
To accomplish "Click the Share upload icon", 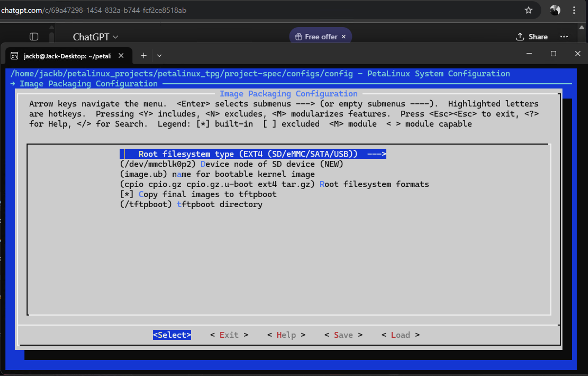I will point(520,37).
